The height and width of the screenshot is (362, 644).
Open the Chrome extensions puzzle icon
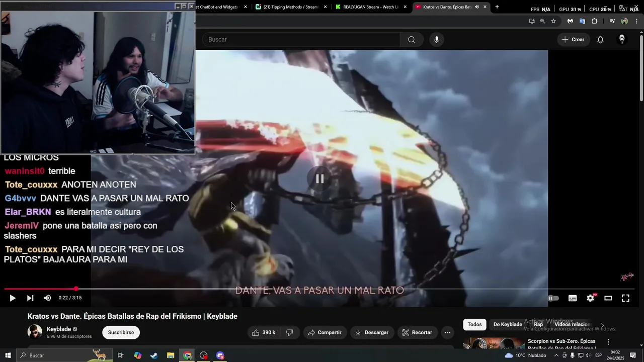(595, 21)
